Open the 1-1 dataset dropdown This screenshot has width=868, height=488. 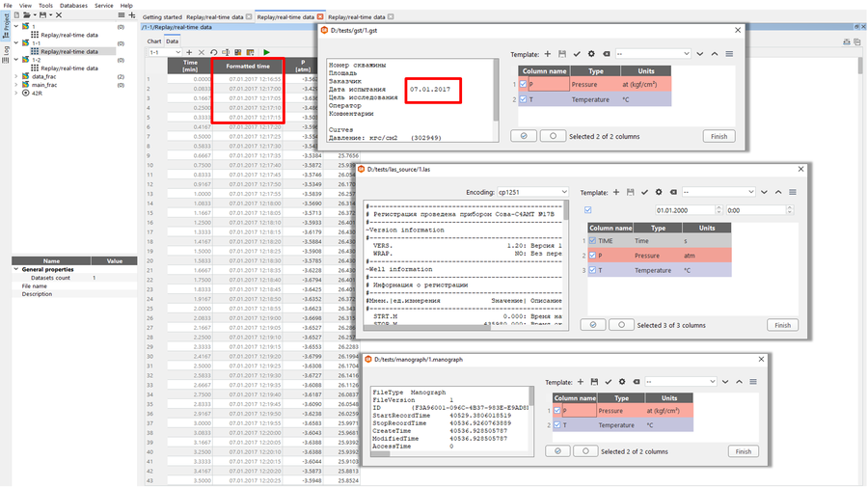coord(164,52)
